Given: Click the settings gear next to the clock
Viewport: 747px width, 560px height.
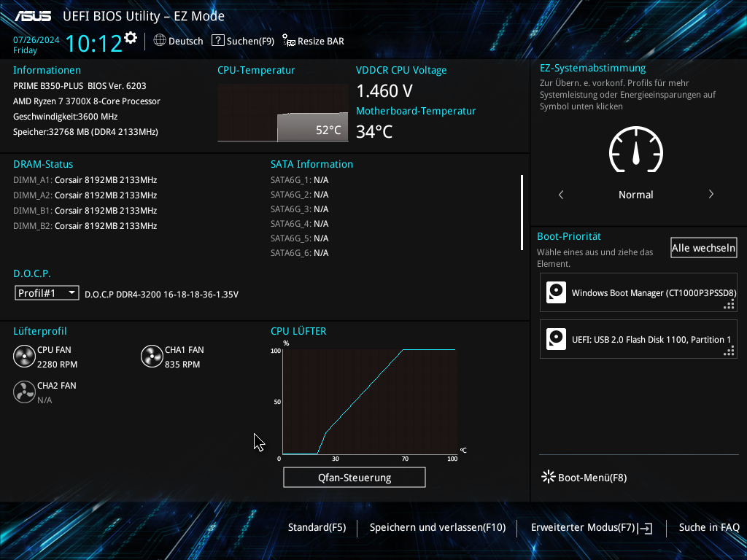Looking at the screenshot, I should (x=131, y=38).
